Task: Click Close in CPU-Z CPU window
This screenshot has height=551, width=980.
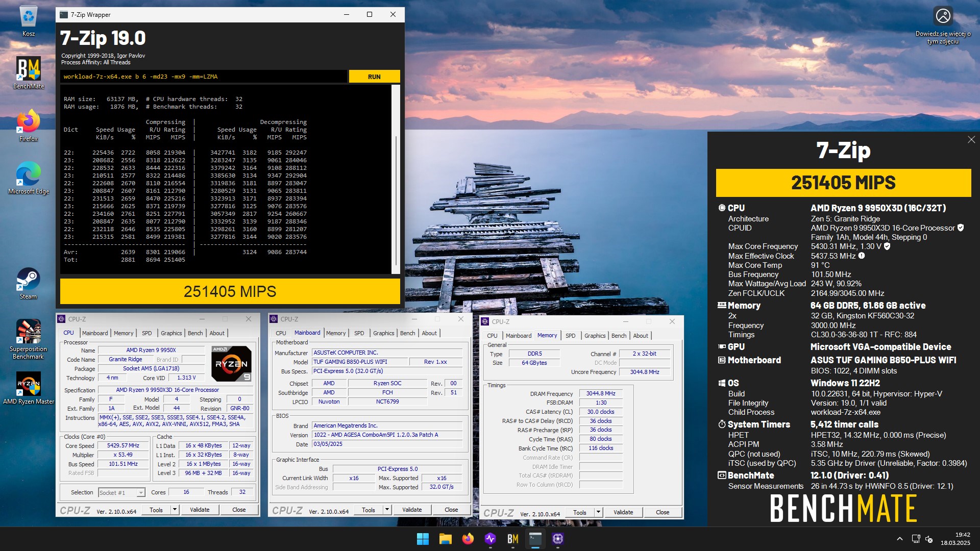Action: pyautogui.click(x=239, y=509)
